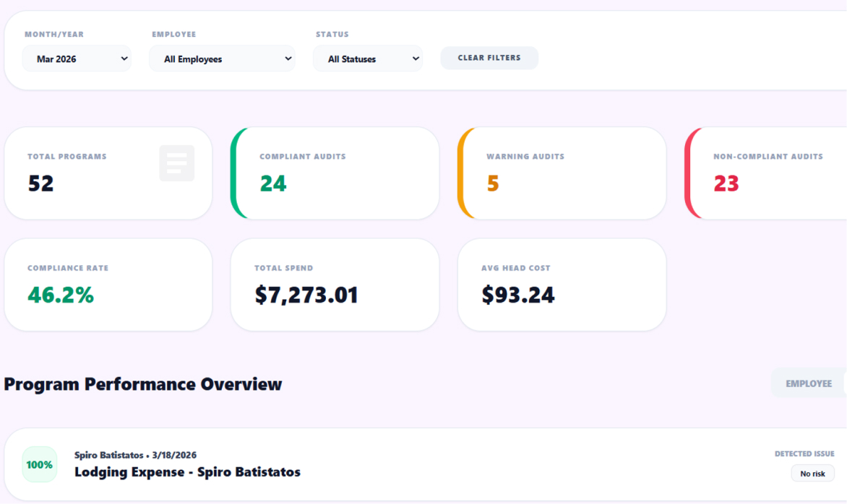Click the green 100% score badge

pyautogui.click(x=40, y=464)
